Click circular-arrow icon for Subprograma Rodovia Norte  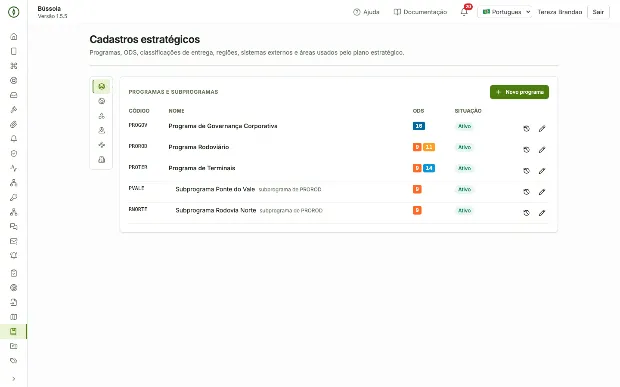coord(526,213)
